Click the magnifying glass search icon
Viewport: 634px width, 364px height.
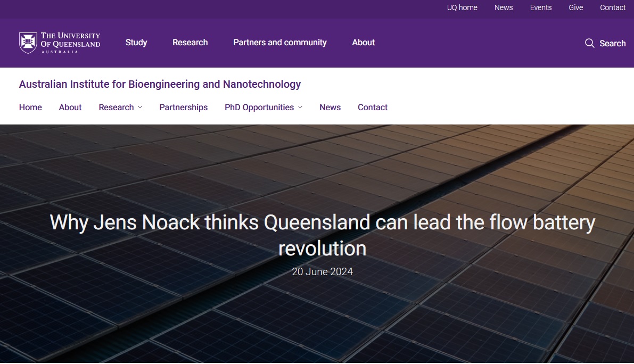click(589, 43)
